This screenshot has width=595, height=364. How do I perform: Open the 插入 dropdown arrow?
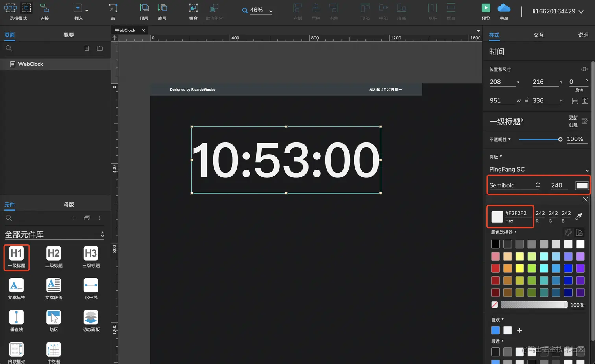pyautogui.click(x=87, y=11)
